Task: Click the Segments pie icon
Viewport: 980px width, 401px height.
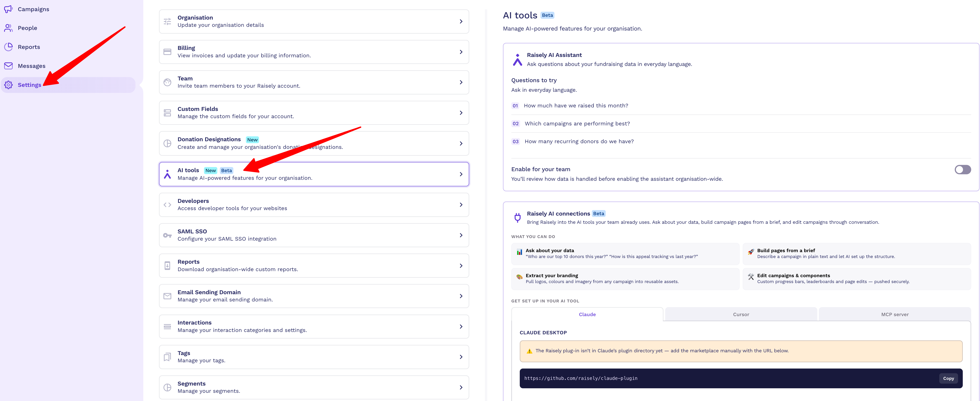Action: 167,387
